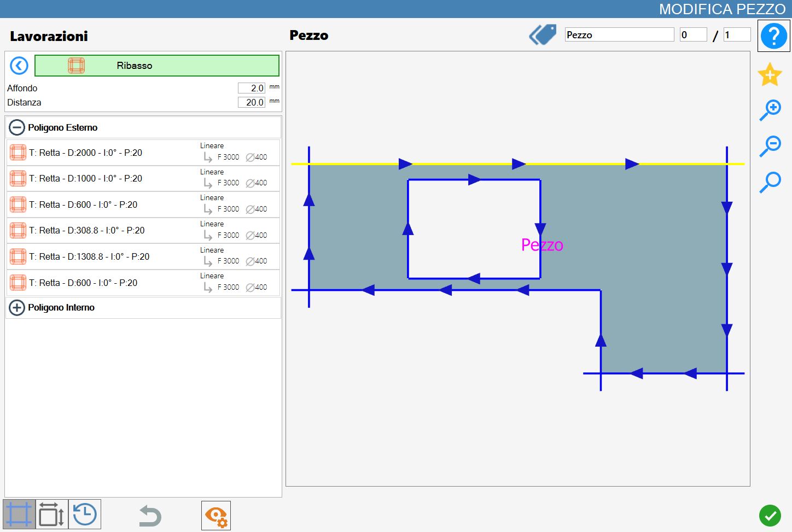Open the history clock icon
792x532 pixels.
(x=85, y=515)
